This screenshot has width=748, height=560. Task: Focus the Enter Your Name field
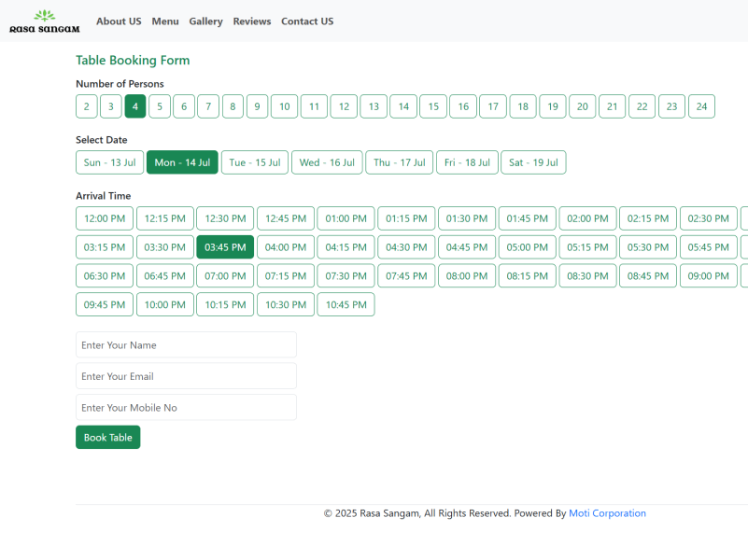186,345
